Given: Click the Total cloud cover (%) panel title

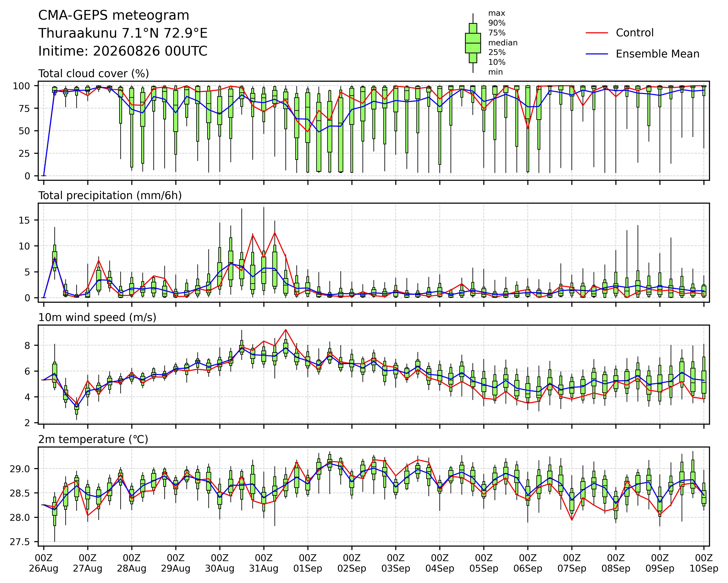Looking at the screenshot, I should coord(94,74).
